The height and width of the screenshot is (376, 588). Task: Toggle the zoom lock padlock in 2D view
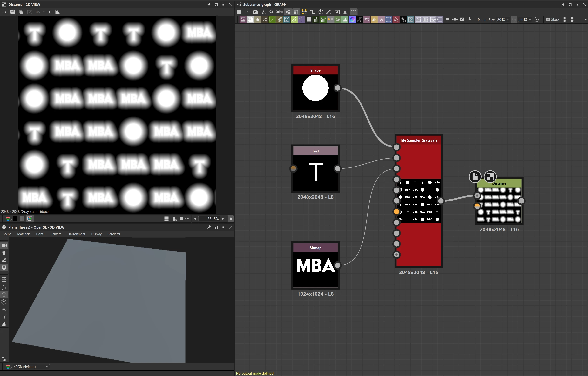point(231,219)
